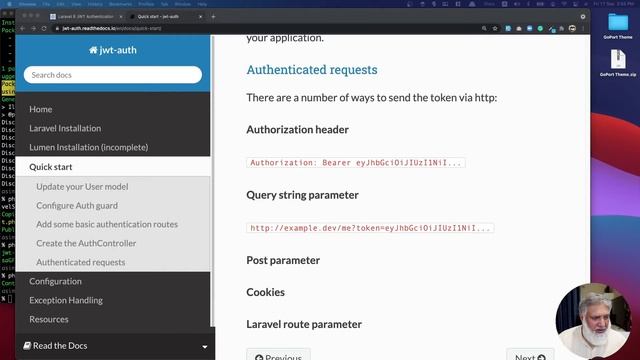
Task: Open Lumen Installation (incomplete) page
Action: [x=89, y=147]
